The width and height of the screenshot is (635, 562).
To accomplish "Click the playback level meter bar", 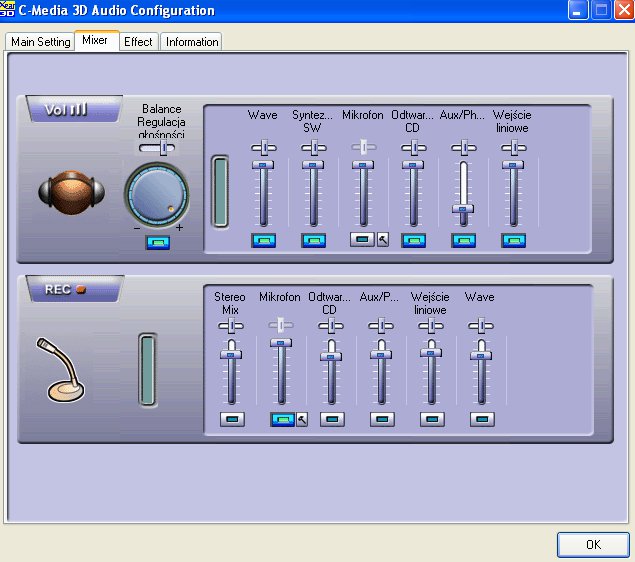I will tap(220, 191).
